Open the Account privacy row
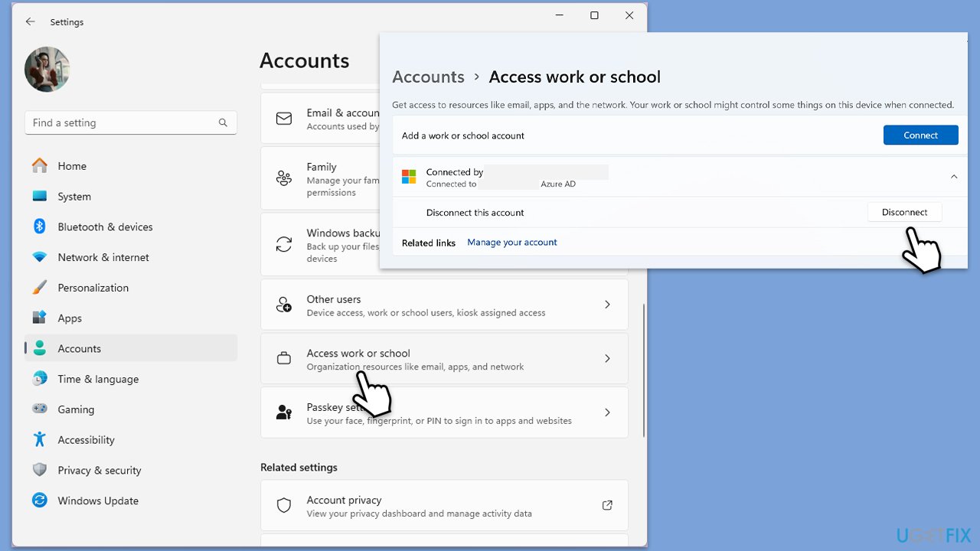This screenshot has width=980, height=551. (444, 505)
